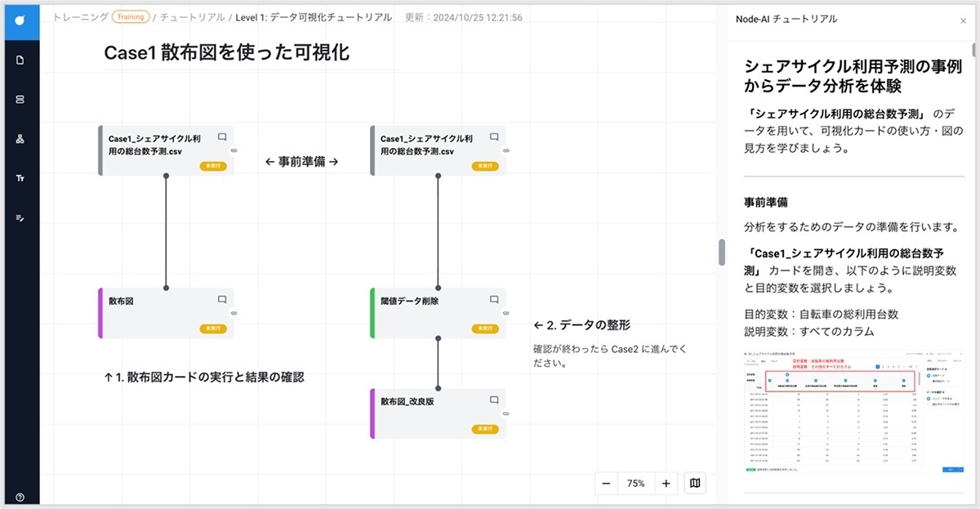Go to チュートリアル in the breadcrumb
This screenshot has height=509, width=980.
[193, 17]
